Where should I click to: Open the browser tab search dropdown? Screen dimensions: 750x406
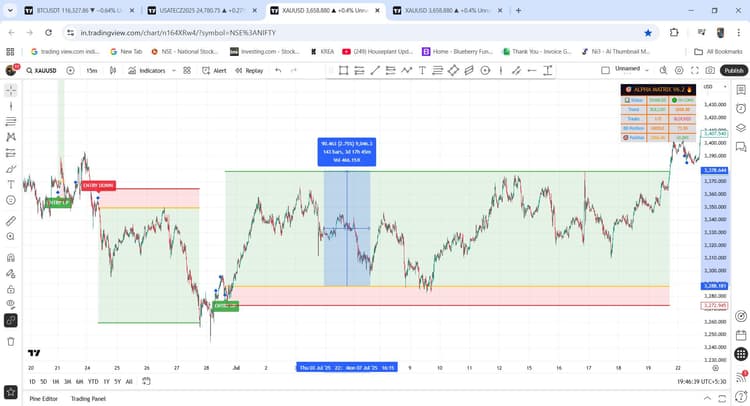[10, 10]
